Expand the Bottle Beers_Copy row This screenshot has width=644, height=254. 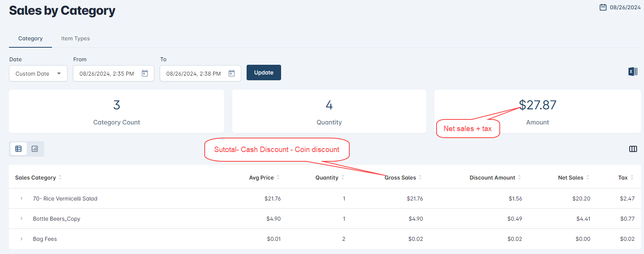(x=21, y=218)
